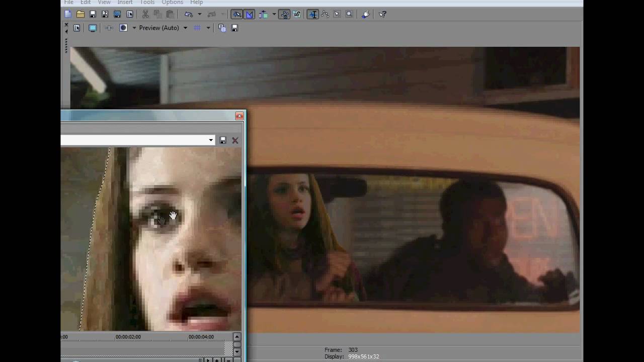
Task: Undo the last action
Action: click(189, 14)
